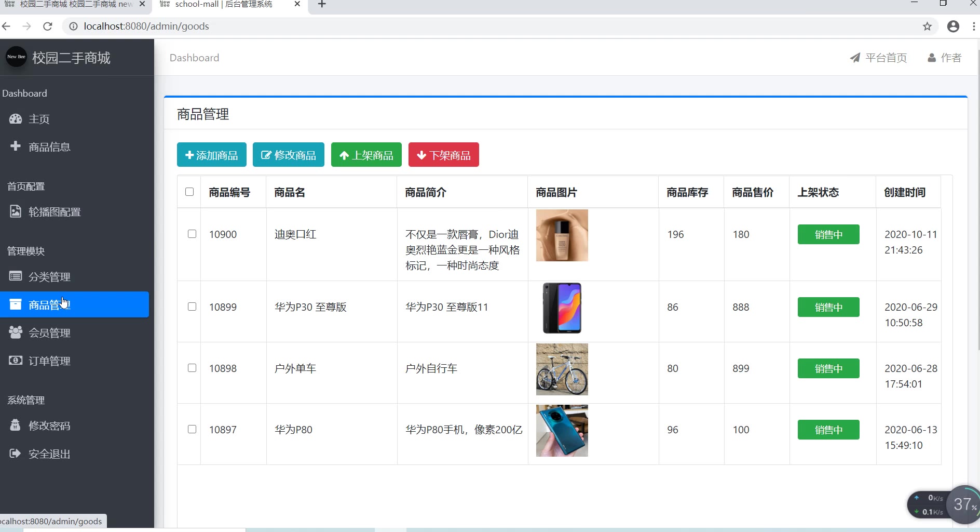Click the 修改密码 user-secret icon
This screenshot has width=980, height=532.
coord(16,425)
